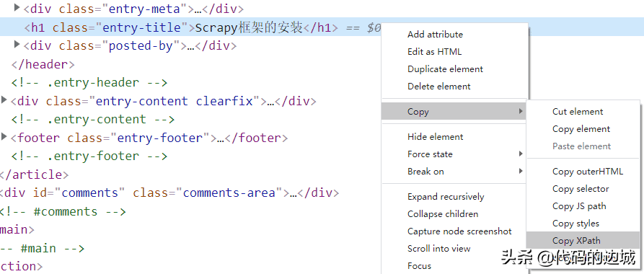Expand the entry-footer footer node
This screenshot has width=644, height=274.
click(x=4, y=136)
